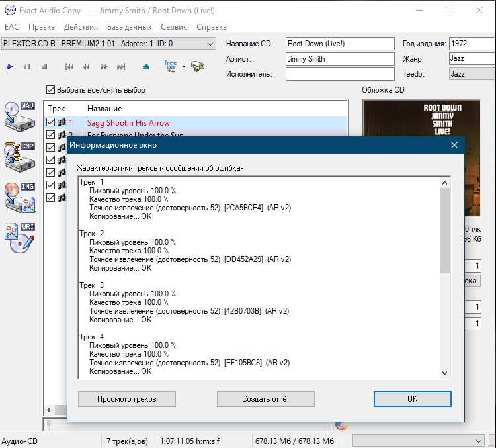Screen dimensions: 496x448
Task: Toggle the seventh track checkbox
Action: click(x=50, y=198)
